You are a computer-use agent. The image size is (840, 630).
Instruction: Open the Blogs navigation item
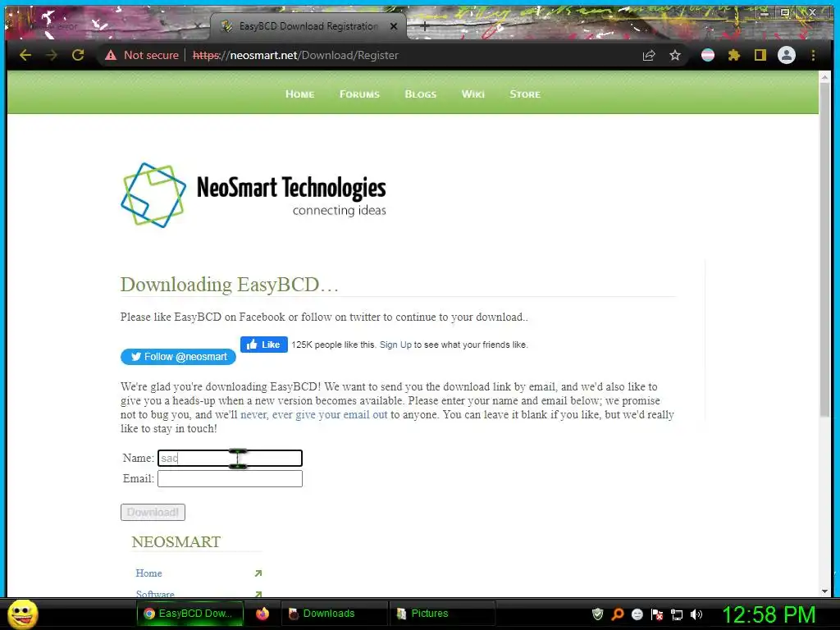click(x=421, y=94)
